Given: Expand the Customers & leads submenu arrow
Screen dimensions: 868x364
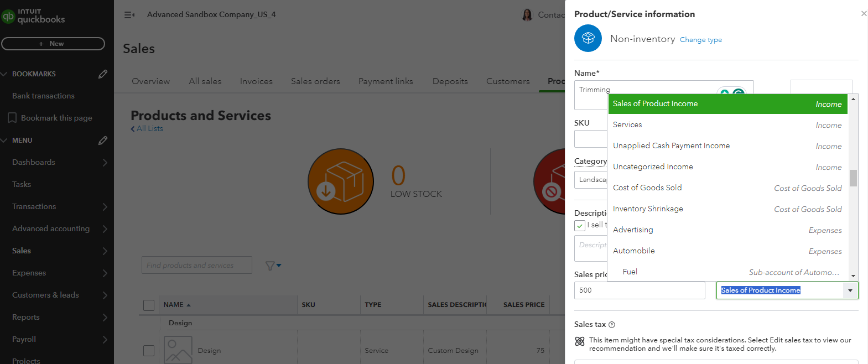Looking at the screenshot, I should pos(105,295).
